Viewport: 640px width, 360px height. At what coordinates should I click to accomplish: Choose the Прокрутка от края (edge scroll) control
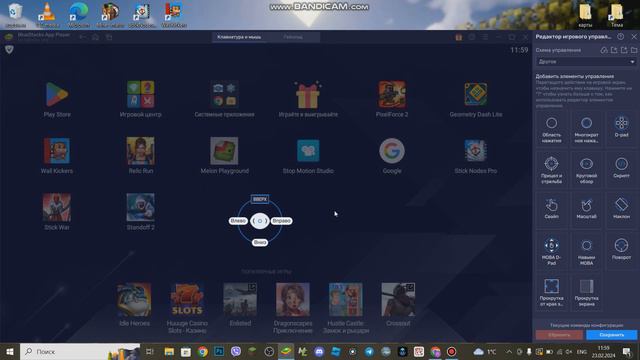click(551, 292)
